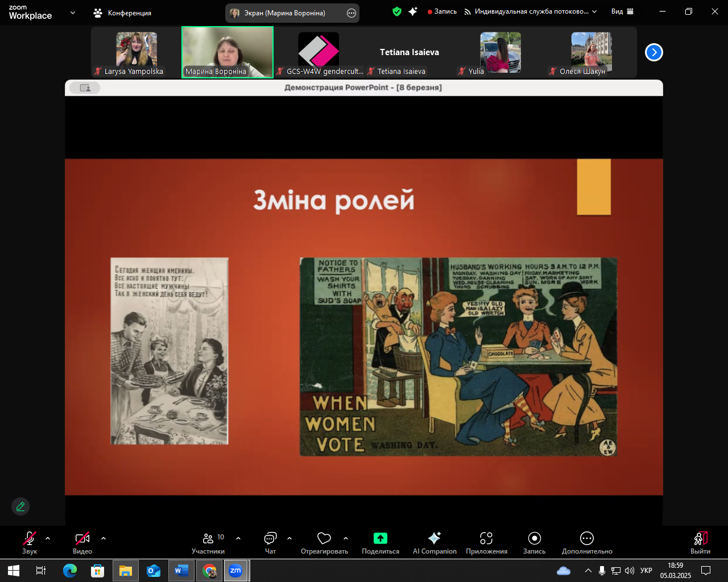Expand audio options arrow next to Звук

click(48, 538)
